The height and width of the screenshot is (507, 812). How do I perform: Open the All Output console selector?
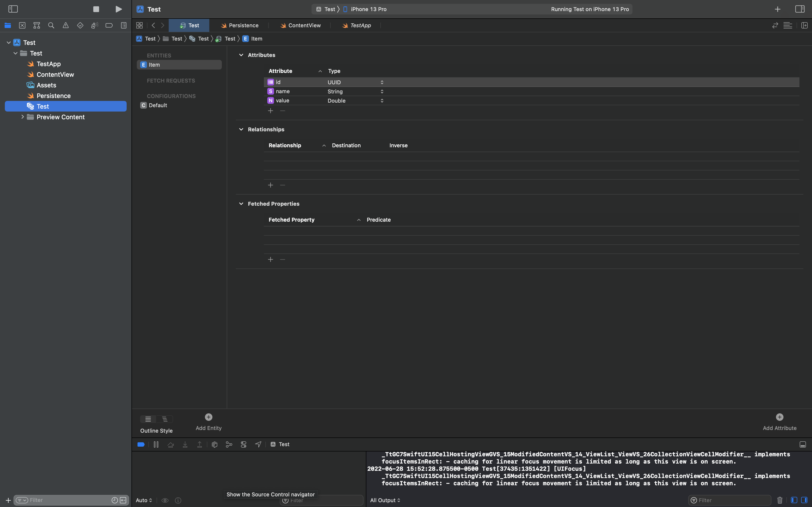[x=385, y=500]
